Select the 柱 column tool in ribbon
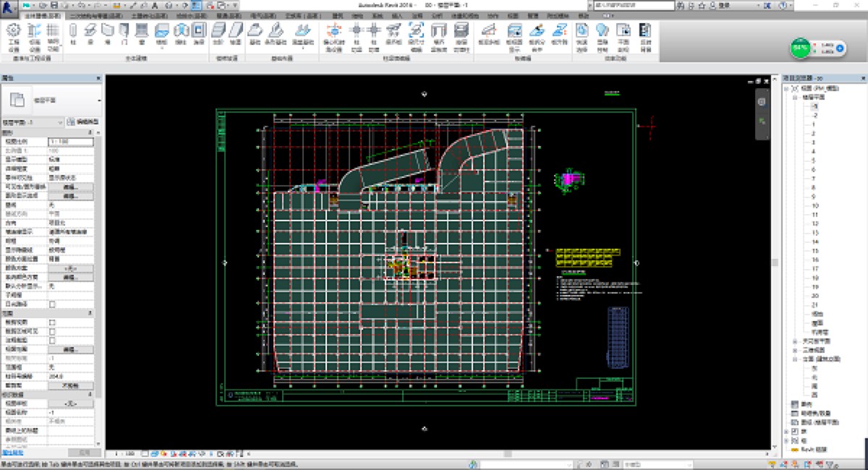 (x=74, y=30)
